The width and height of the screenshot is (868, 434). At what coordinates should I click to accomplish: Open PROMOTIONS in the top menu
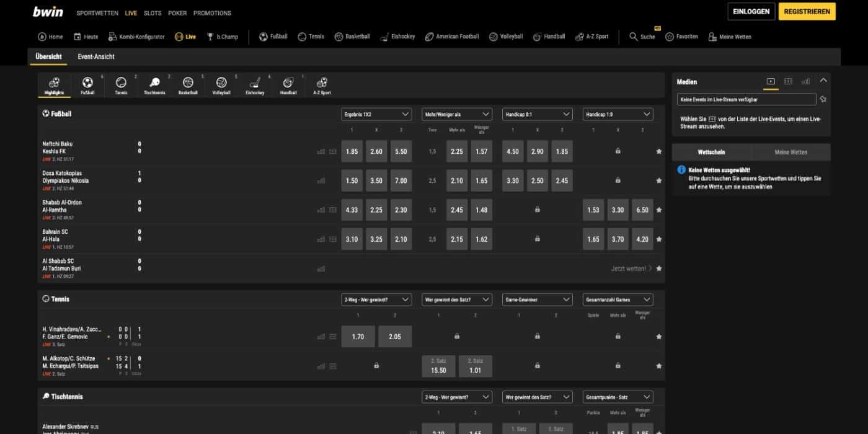pos(212,13)
